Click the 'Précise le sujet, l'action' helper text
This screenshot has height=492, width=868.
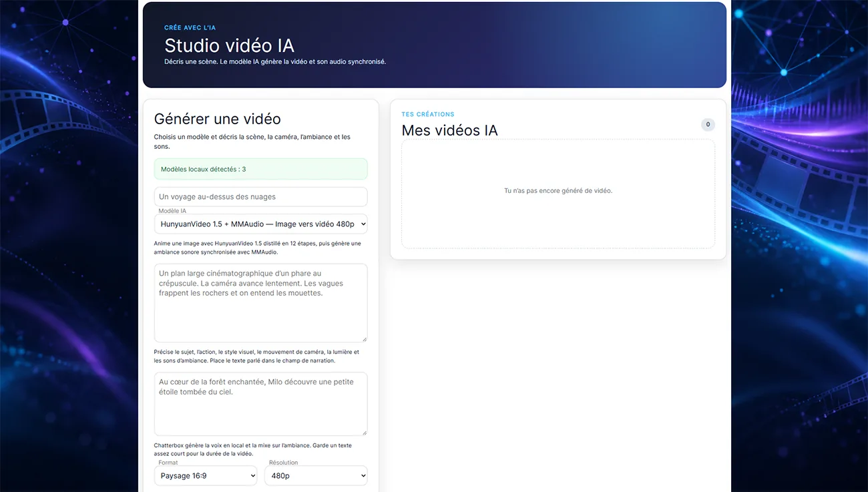[x=256, y=356]
